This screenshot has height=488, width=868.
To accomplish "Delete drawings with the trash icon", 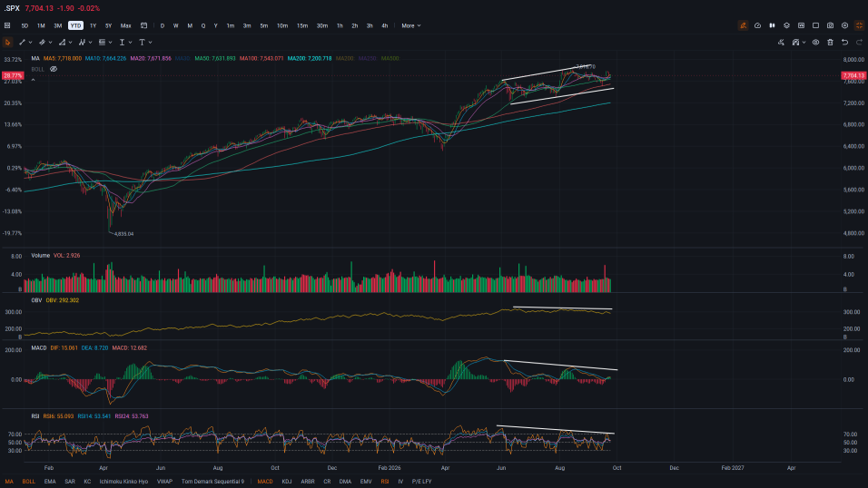I will (x=830, y=42).
